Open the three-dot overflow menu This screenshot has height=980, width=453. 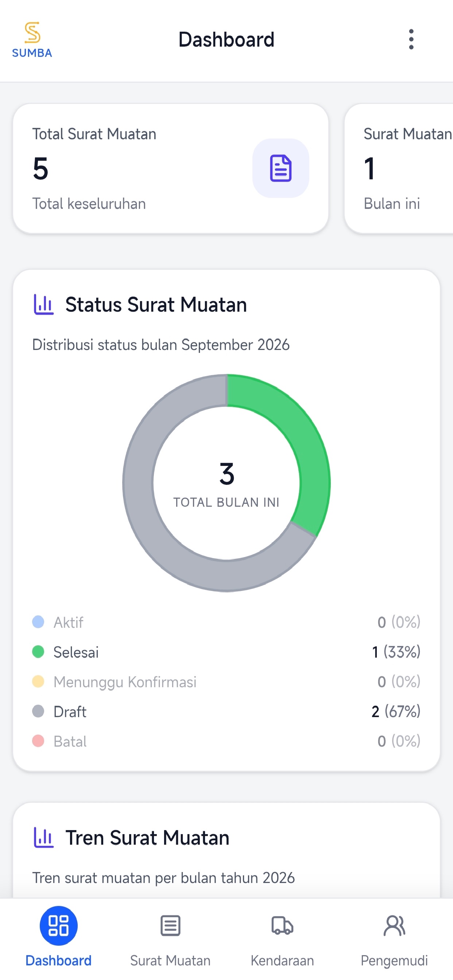pos(411,39)
